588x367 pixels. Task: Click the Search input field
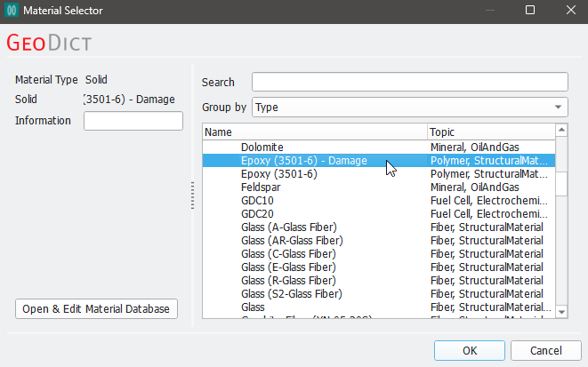(409, 82)
